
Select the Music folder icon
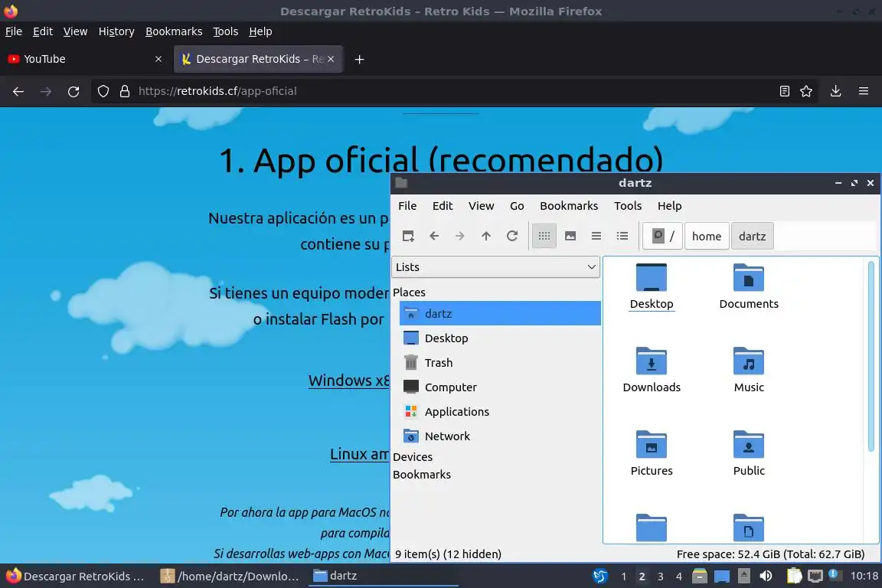pos(749,370)
